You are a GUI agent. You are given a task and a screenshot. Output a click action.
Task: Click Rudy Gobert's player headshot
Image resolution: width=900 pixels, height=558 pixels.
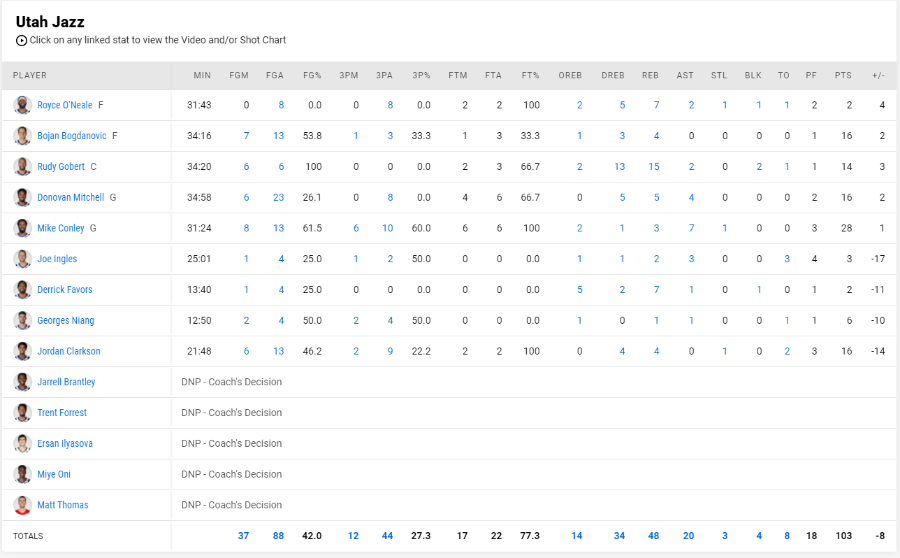[22, 166]
